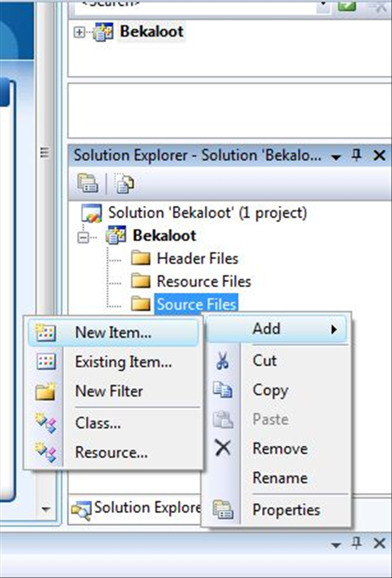Click the Remove X icon
Viewport: 392px width, 578px height.
pyautogui.click(x=223, y=449)
